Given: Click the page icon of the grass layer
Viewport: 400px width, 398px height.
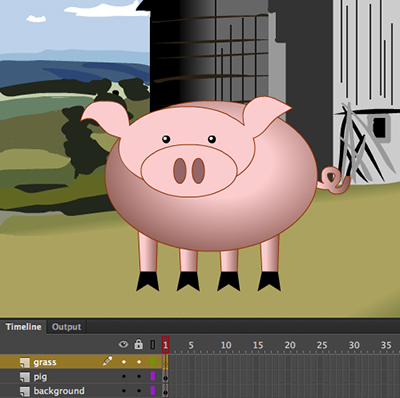Looking at the screenshot, I should tap(25, 362).
